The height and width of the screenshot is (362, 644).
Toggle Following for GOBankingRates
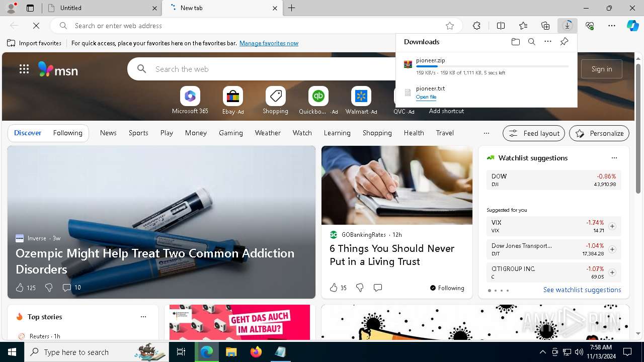(x=447, y=288)
